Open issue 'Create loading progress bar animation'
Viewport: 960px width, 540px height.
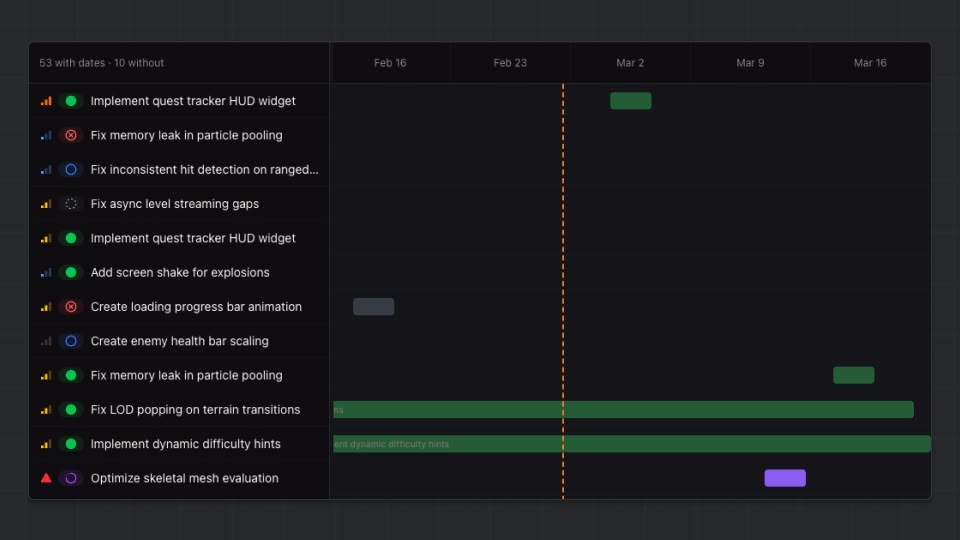click(x=196, y=307)
